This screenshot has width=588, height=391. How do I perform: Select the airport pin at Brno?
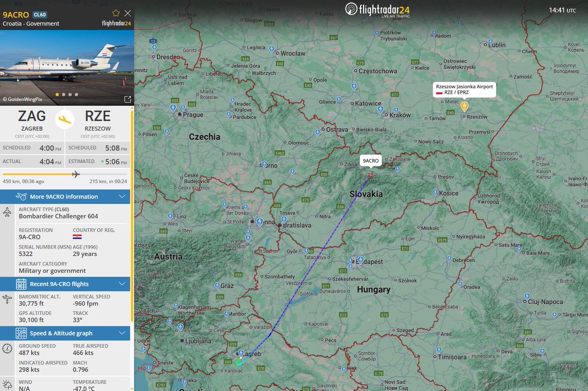(x=265, y=164)
